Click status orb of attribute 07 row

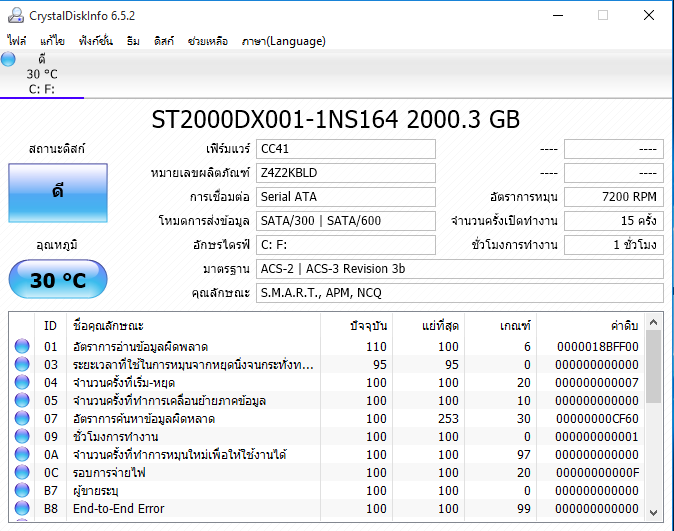pyautogui.click(x=22, y=418)
